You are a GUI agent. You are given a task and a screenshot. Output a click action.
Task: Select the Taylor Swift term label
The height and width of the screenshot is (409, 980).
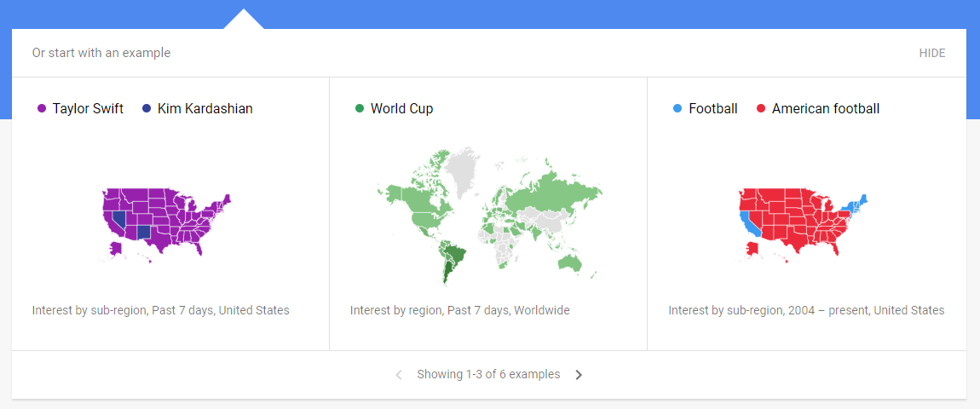[x=88, y=109]
